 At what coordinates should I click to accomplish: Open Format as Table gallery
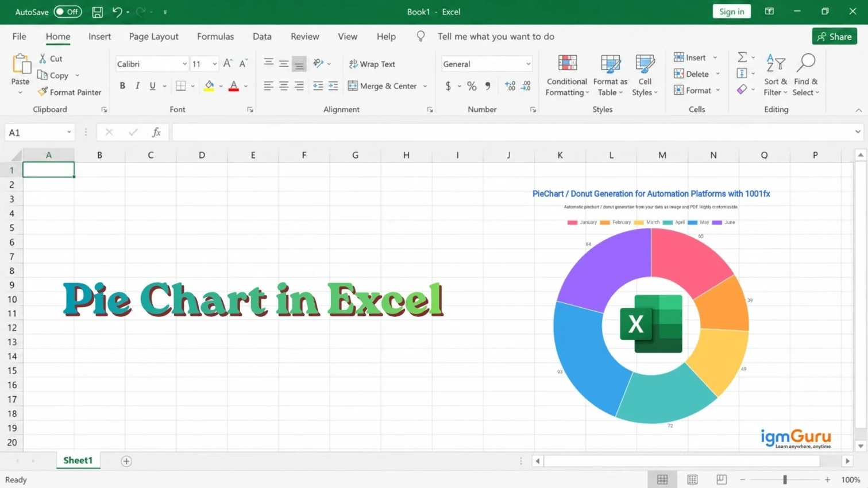(610, 75)
